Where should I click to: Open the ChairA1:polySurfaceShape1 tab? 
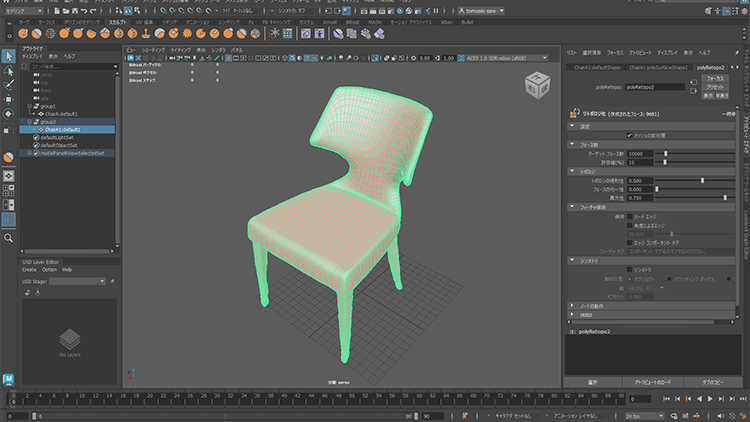click(x=658, y=67)
